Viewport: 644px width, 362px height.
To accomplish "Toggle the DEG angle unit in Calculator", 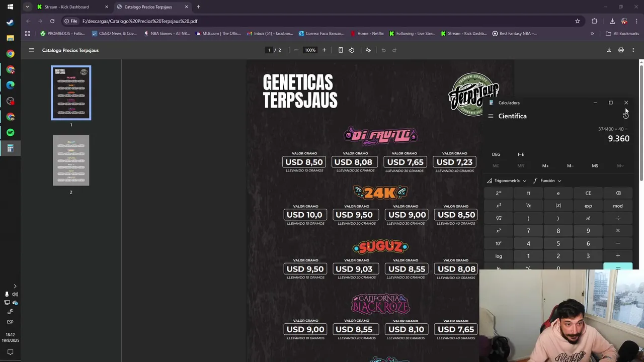I will pos(496,154).
